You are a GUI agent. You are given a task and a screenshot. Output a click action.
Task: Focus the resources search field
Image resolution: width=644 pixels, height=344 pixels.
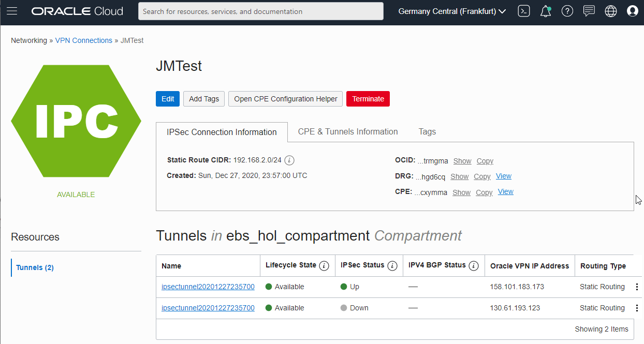pyautogui.click(x=261, y=11)
